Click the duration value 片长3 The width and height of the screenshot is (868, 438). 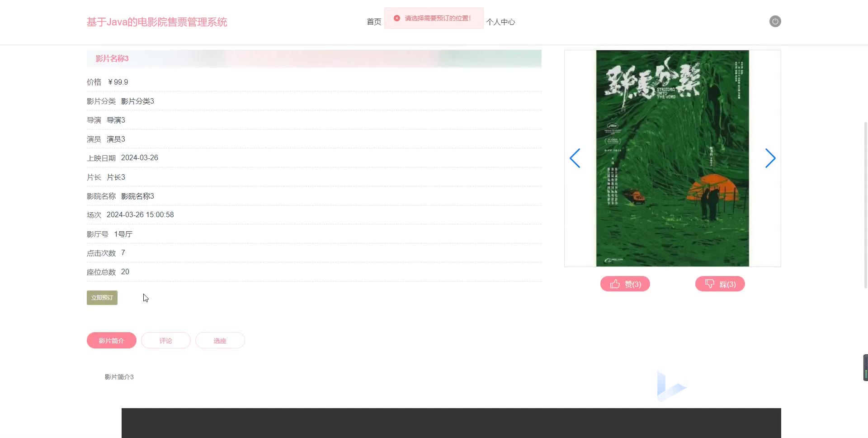pos(116,177)
